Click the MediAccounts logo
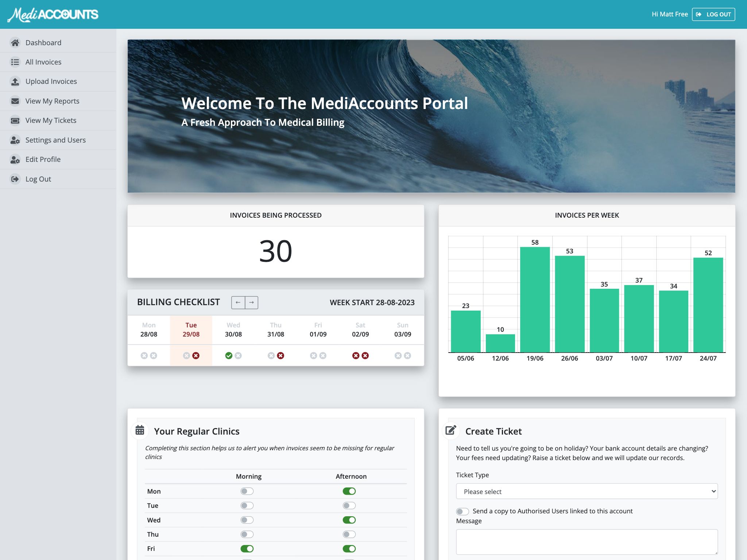 [x=53, y=15]
